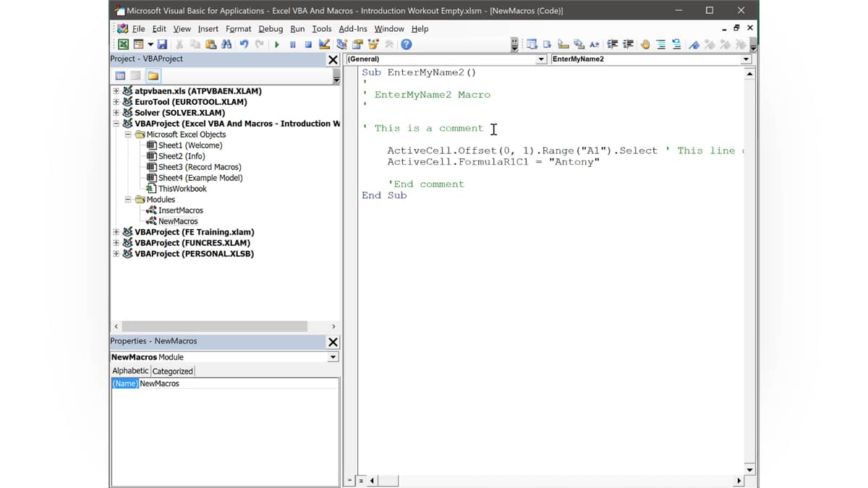Open the EnterMyName2 procedure dropdown

[746, 59]
